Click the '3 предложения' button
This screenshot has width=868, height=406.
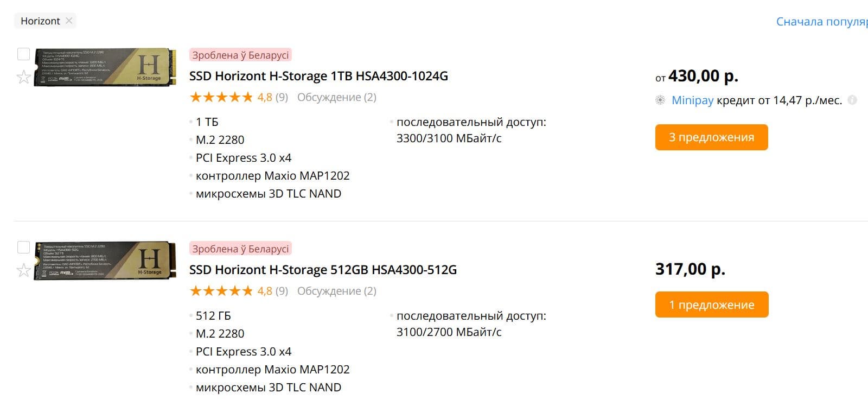[711, 137]
